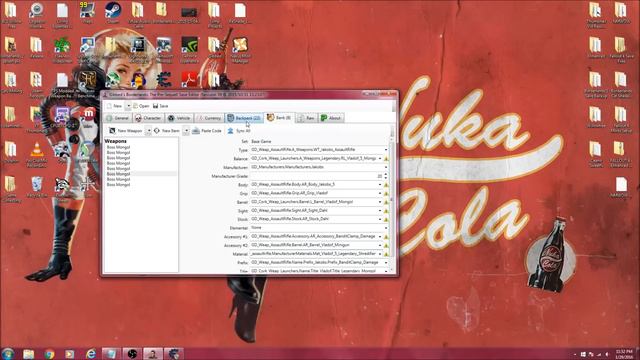Click the taskbar clock
The image size is (640, 360).
pyautogui.click(x=624, y=354)
